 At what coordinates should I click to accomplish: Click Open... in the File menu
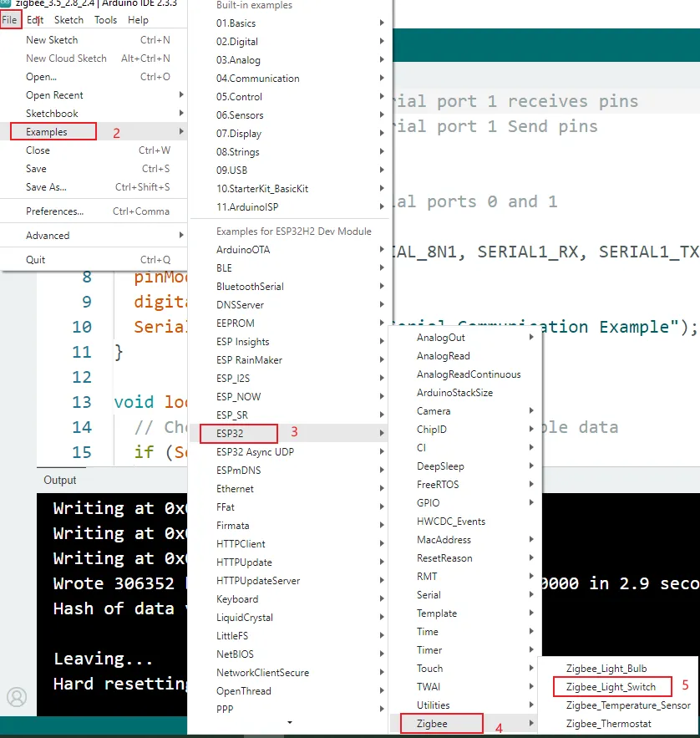coord(94,77)
